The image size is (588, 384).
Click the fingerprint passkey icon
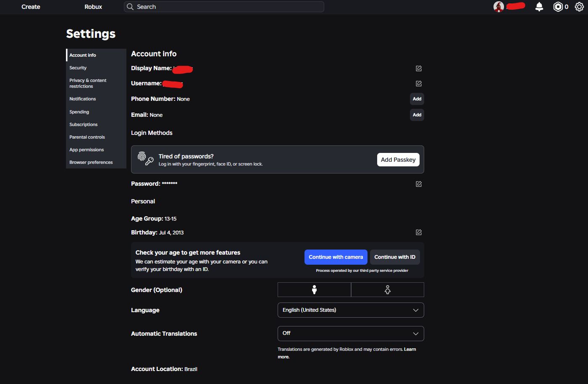145,158
